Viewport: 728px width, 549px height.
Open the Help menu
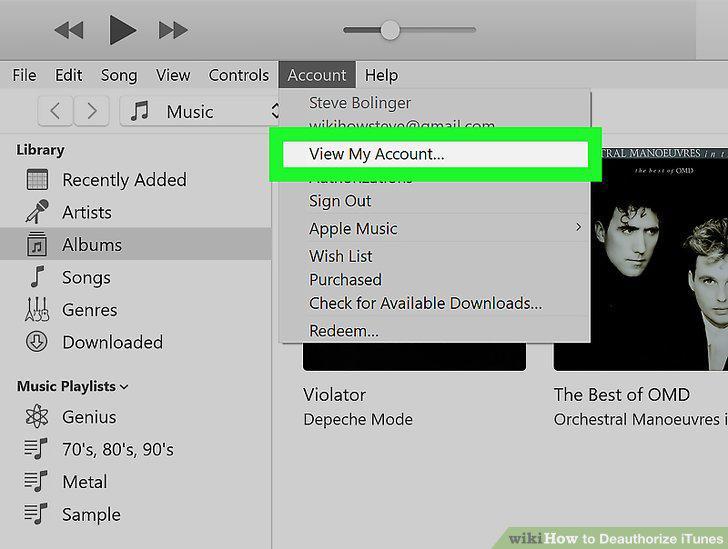381,75
